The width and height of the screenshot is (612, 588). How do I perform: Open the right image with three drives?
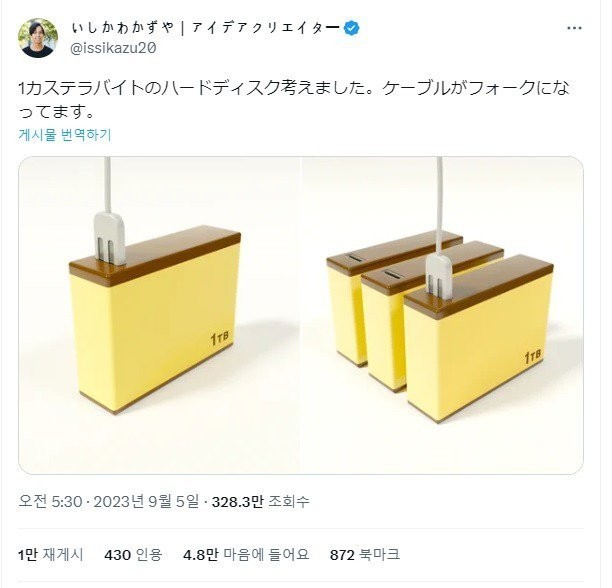[443, 315]
